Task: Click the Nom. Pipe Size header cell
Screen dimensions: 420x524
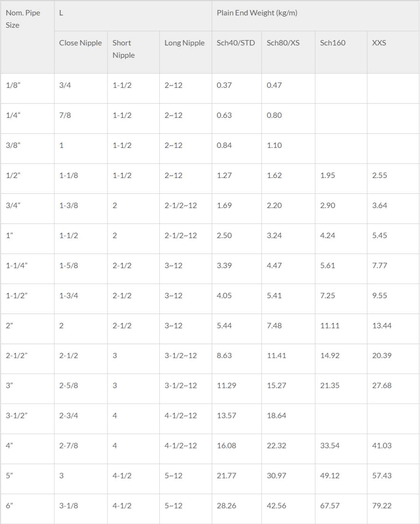Action: point(27,37)
